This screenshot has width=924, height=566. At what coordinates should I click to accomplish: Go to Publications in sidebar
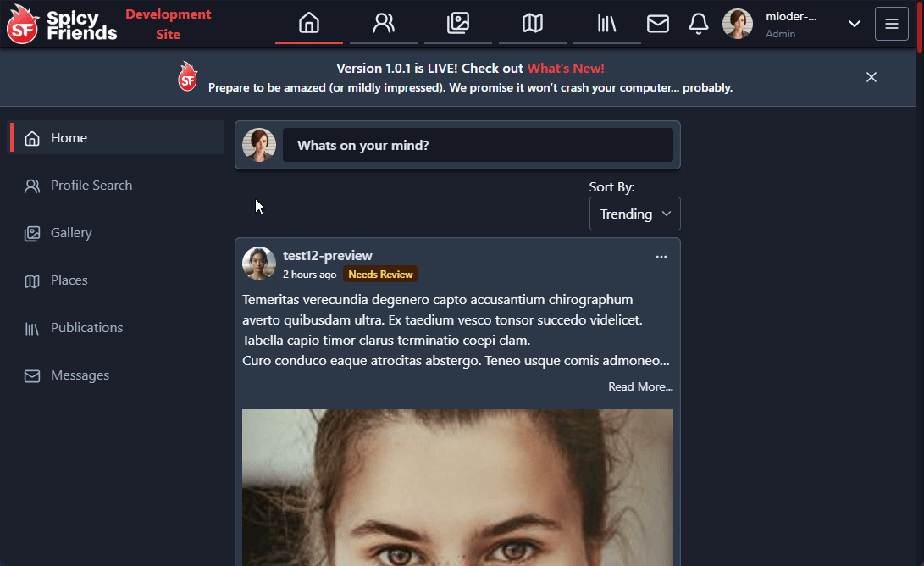86,328
